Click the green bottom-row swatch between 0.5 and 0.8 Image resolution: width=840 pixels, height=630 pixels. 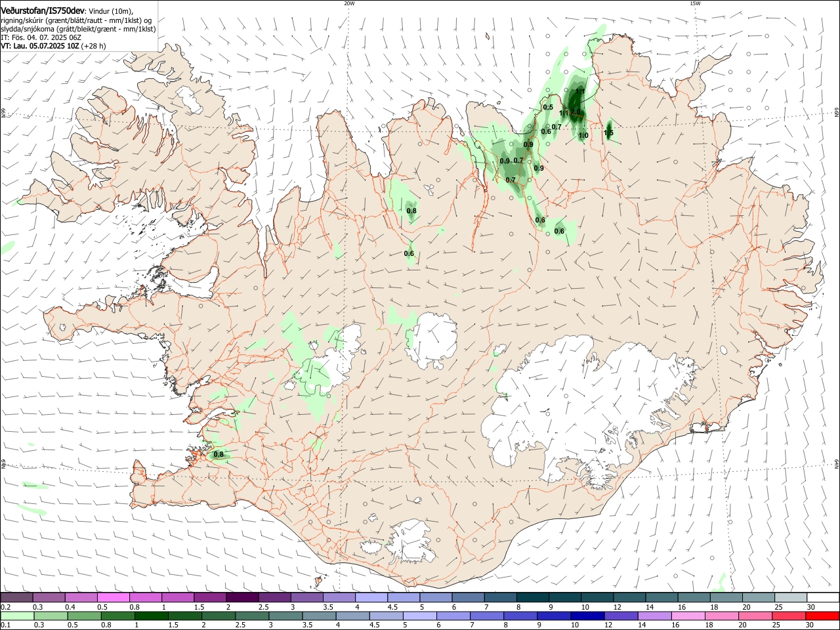pos(84,616)
